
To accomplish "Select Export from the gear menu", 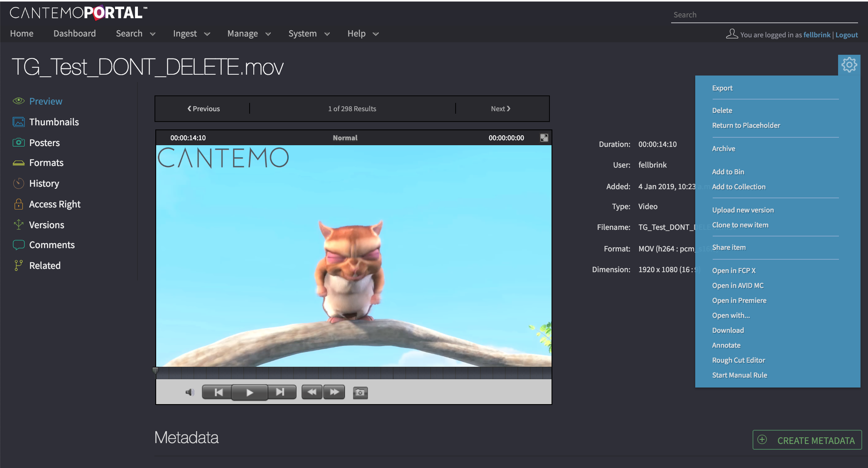I will (x=722, y=88).
